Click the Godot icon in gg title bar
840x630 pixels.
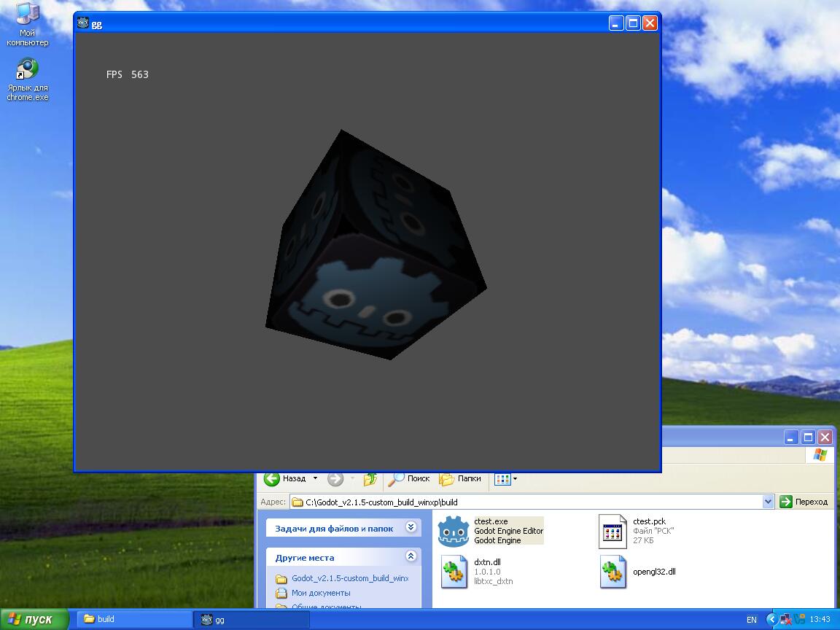tap(83, 23)
